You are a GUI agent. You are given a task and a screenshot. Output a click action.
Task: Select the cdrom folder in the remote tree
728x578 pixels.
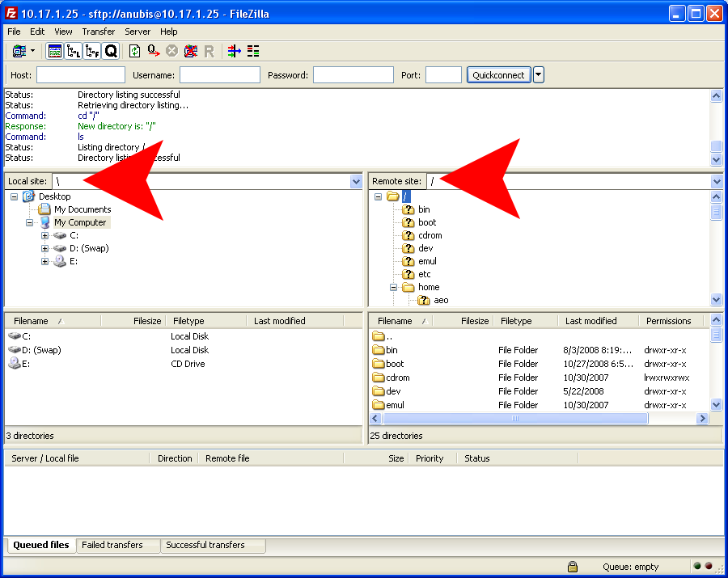430,236
